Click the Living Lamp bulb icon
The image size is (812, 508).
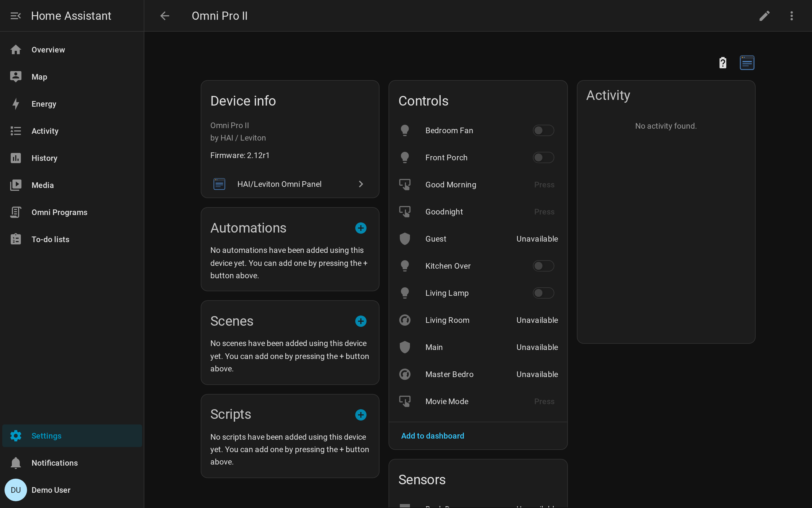(x=405, y=293)
